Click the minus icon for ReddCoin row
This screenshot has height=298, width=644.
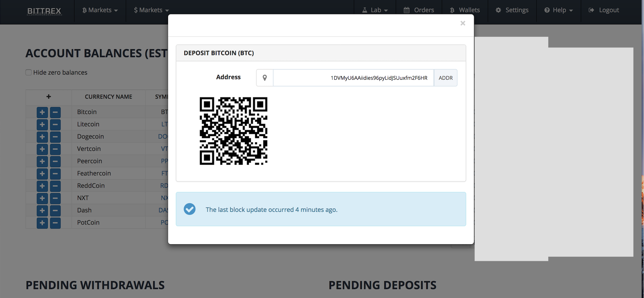point(55,186)
